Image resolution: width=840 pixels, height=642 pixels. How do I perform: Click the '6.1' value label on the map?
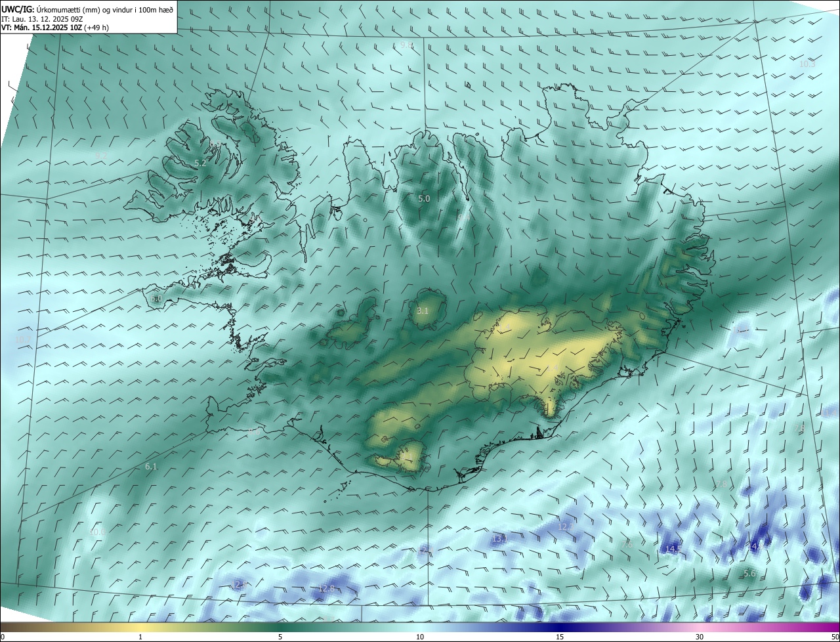click(x=151, y=466)
